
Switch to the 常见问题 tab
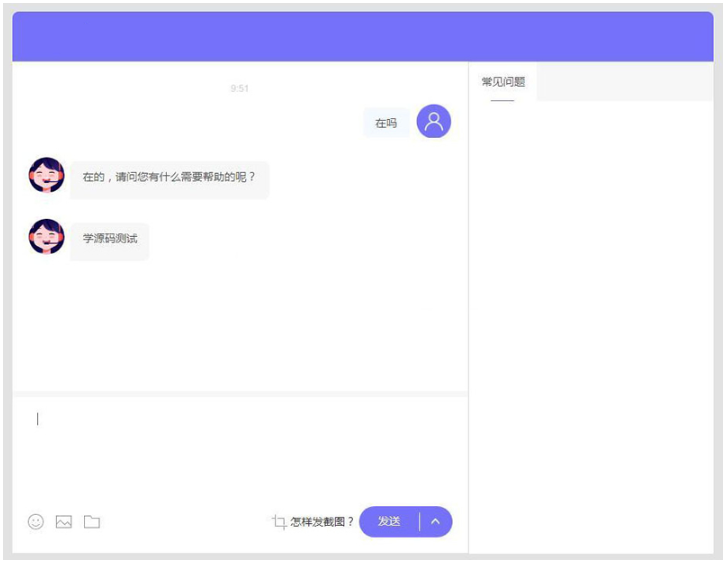click(503, 82)
